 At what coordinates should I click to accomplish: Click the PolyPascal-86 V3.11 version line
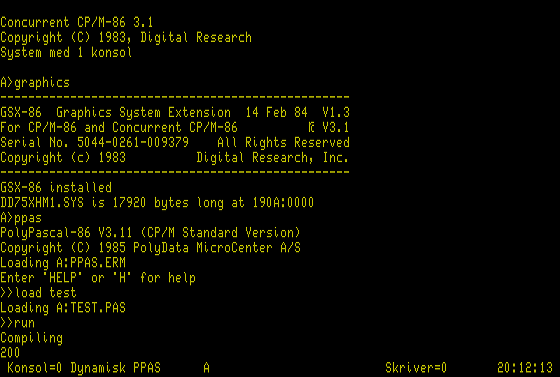(150, 233)
